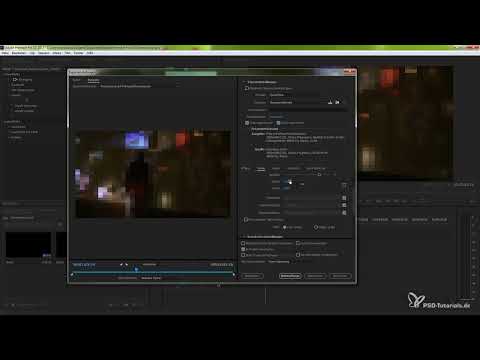Open the Video tab in export dialog
Viewport: 480px width, 360px height.
(x=261, y=169)
